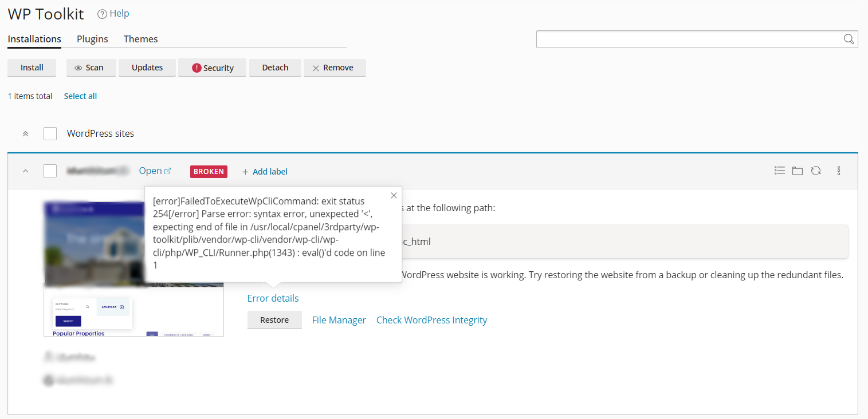Click the BROKEN status badge
Image resolution: width=868 pixels, height=419 pixels.
click(209, 171)
